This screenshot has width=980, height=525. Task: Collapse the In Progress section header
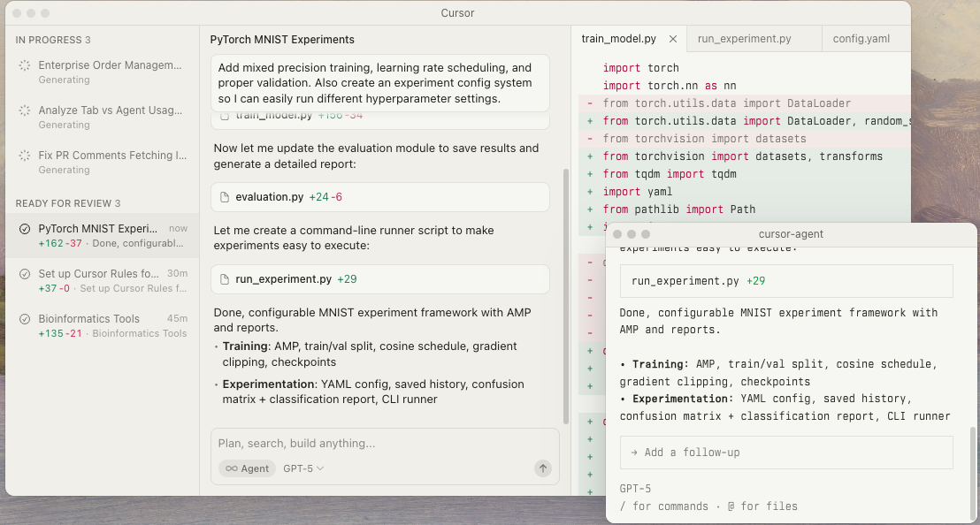(x=53, y=40)
